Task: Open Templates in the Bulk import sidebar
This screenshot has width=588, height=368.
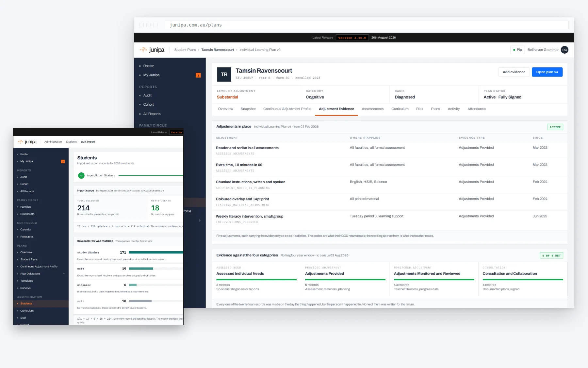Action: pyautogui.click(x=27, y=281)
